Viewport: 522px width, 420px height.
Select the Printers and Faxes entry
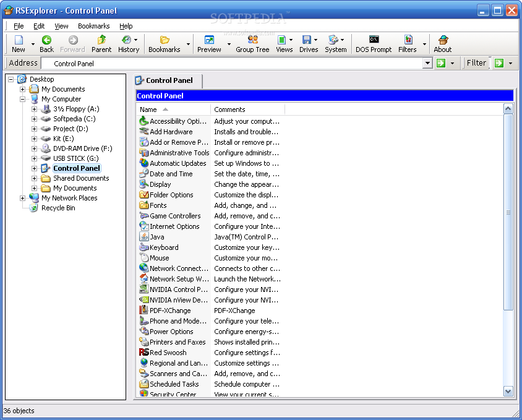coord(178,342)
